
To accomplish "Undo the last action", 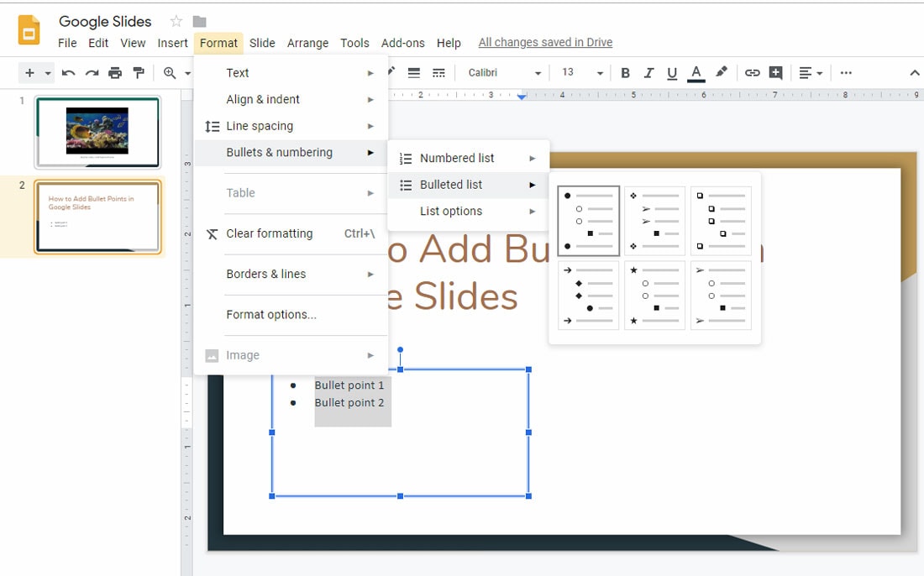I will point(68,73).
